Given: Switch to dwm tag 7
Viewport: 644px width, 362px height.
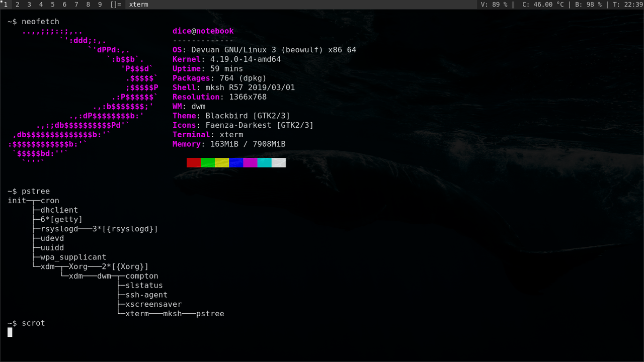Looking at the screenshot, I should pyautogui.click(x=76, y=5).
